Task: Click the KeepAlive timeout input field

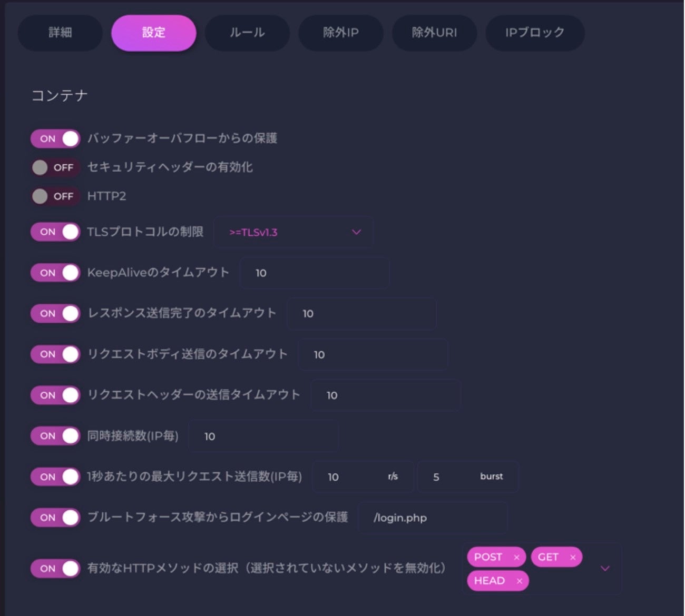Action: click(315, 273)
